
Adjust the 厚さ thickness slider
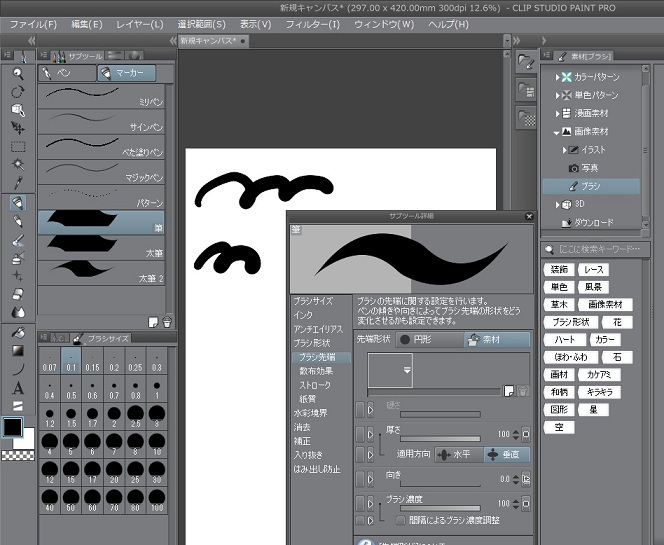tap(440, 438)
